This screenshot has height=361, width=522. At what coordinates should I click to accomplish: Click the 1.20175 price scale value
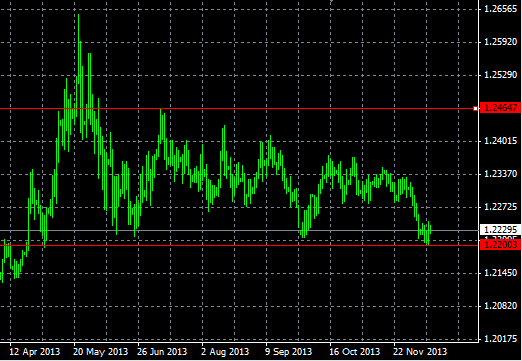point(501,339)
